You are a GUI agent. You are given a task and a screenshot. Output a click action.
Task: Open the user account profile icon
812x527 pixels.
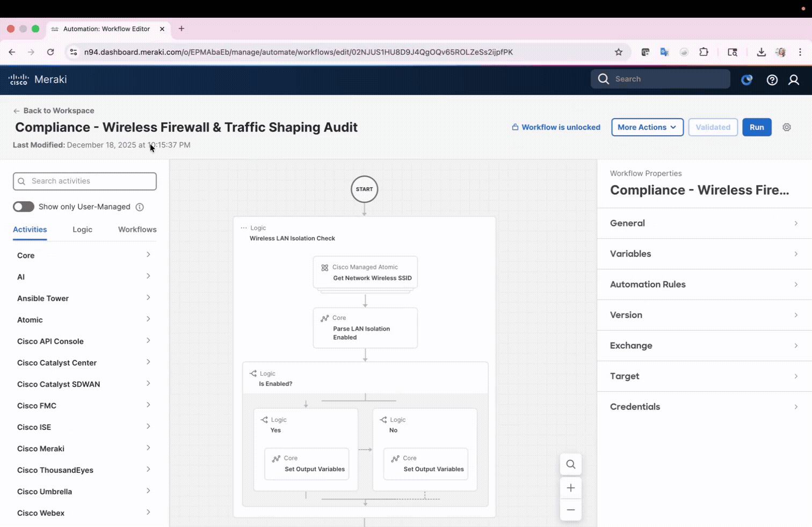click(793, 80)
